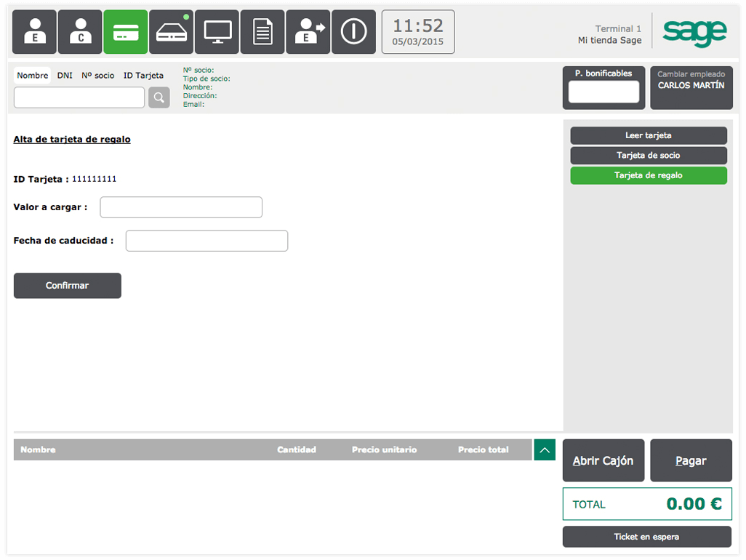Select the Nombre search tab
The image size is (746, 560).
click(32, 75)
